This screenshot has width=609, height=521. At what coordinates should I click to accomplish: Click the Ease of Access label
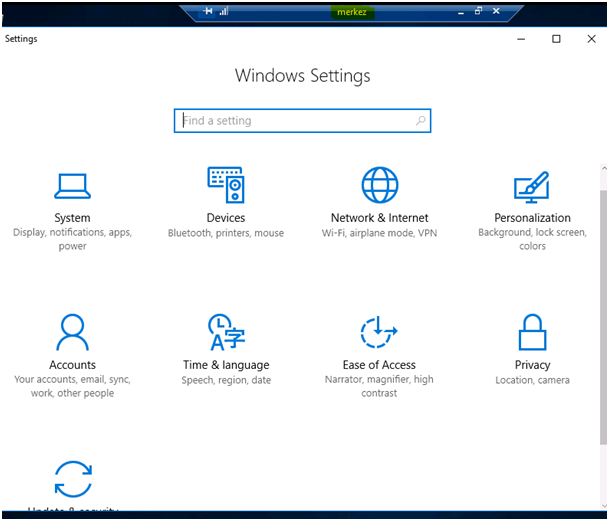[x=379, y=365]
